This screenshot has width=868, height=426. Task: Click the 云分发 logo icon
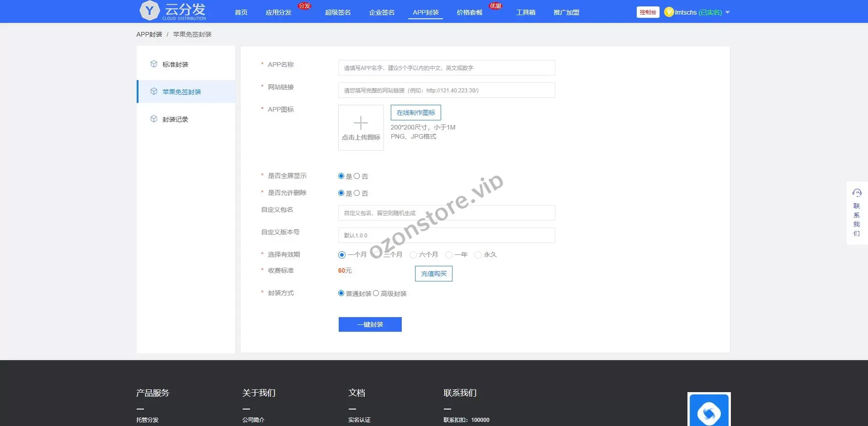click(x=149, y=11)
